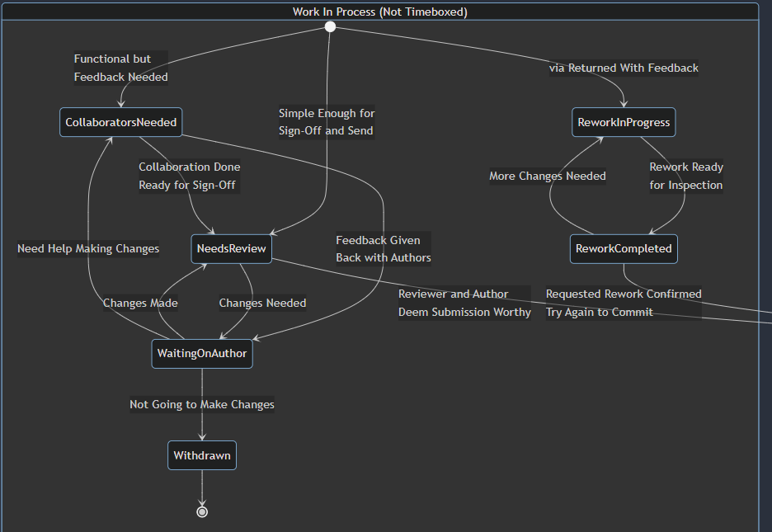Select the 'More Changes Needed' label

[x=548, y=176]
